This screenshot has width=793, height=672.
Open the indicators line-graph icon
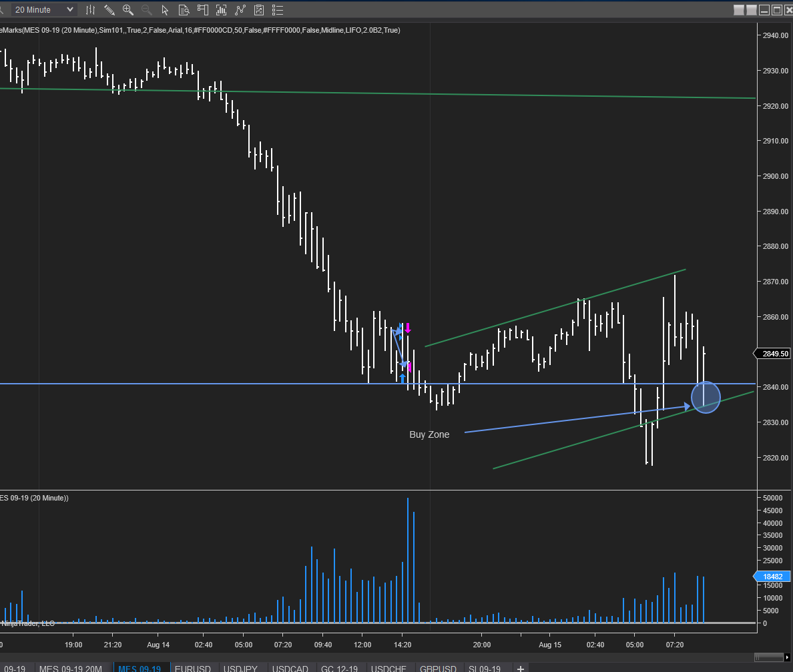point(240,9)
